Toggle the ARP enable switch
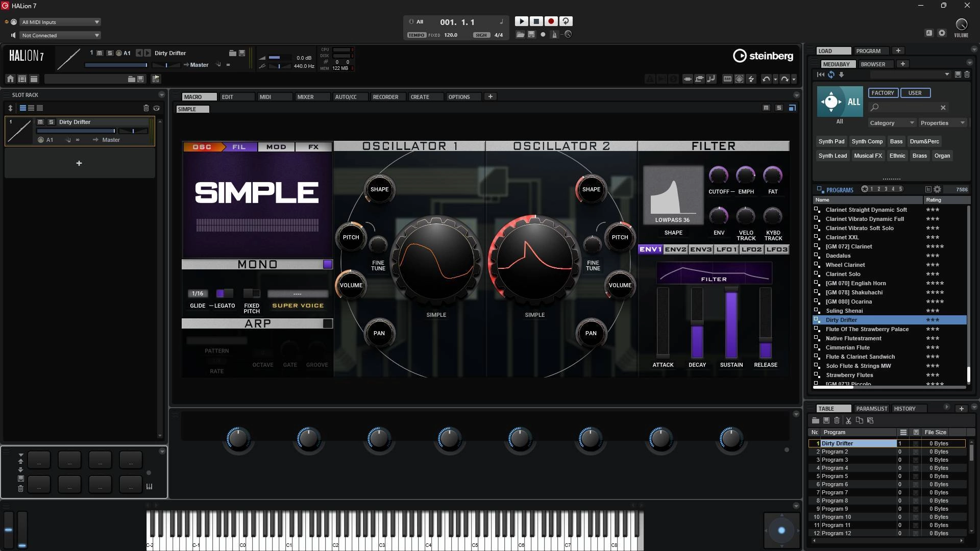 [328, 323]
